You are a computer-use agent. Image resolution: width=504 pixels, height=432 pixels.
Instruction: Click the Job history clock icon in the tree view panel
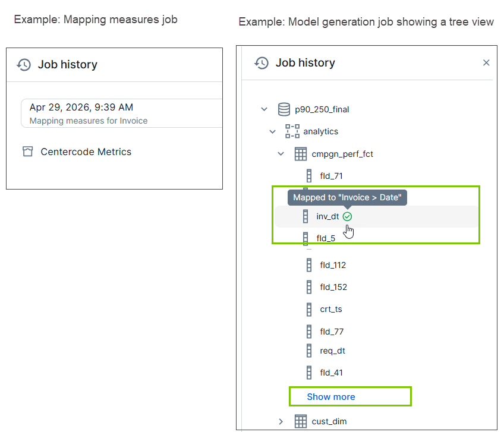[x=262, y=62]
